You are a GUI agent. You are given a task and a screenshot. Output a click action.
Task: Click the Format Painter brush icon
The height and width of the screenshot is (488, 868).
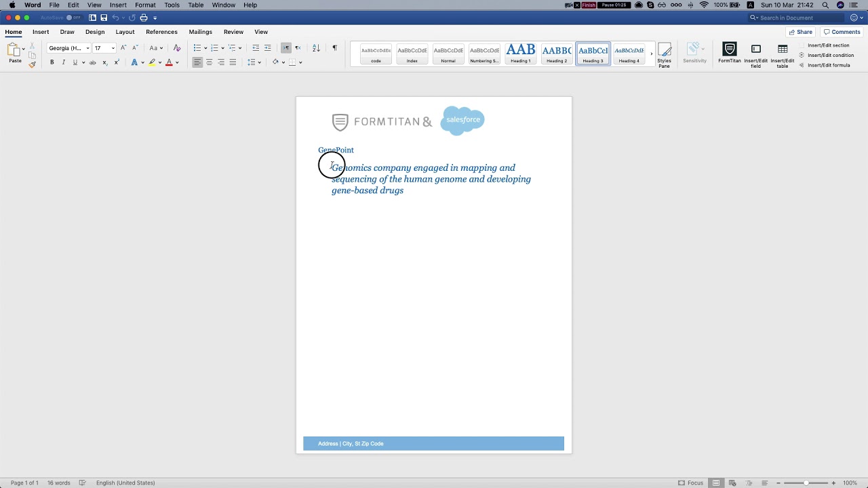pos(32,64)
